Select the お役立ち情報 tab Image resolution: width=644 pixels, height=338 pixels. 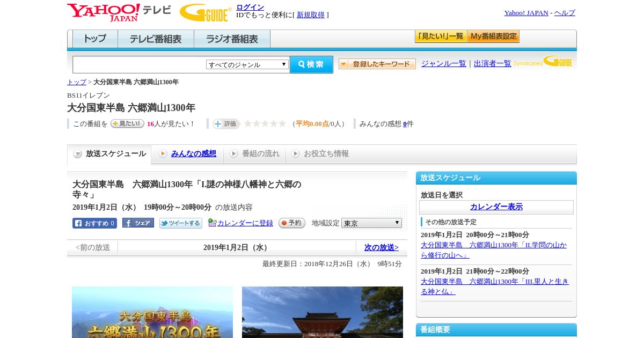320,154
